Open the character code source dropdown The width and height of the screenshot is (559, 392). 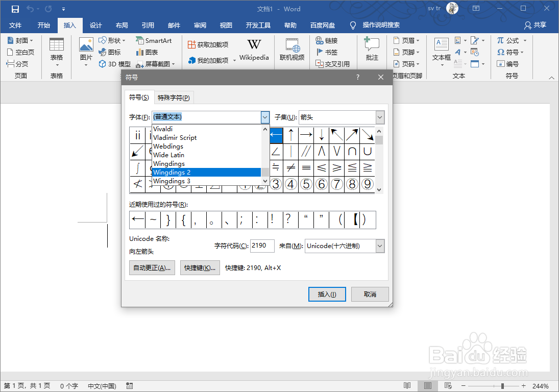(x=380, y=246)
